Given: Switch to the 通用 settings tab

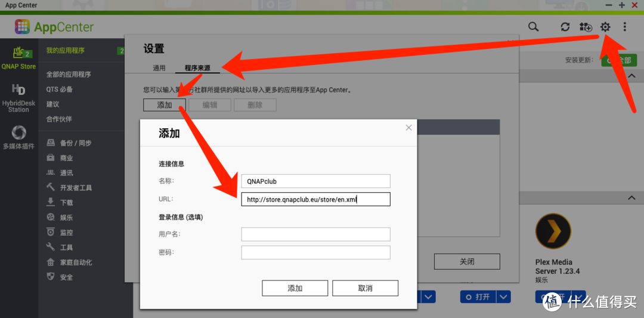Looking at the screenshot, I should (x=159, y=68).
